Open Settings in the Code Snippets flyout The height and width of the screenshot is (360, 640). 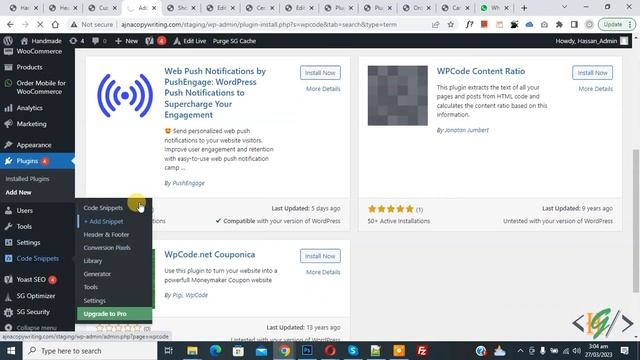(94, 300)
